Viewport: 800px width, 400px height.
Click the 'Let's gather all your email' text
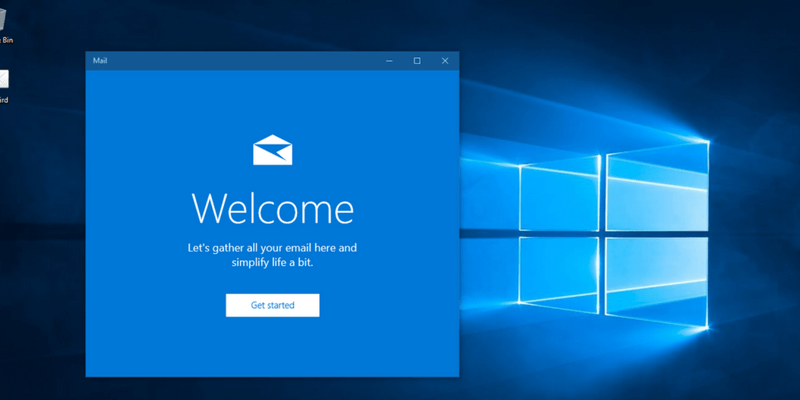272,255
